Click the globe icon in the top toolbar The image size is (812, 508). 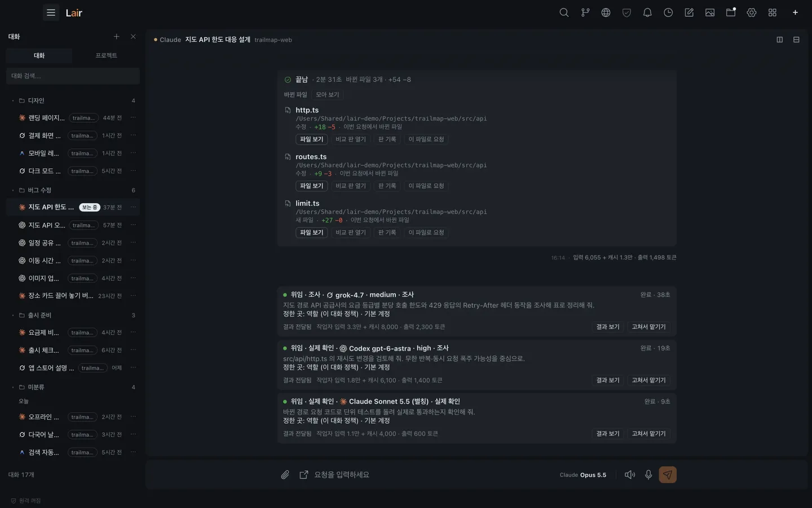[x=606, y=12]
